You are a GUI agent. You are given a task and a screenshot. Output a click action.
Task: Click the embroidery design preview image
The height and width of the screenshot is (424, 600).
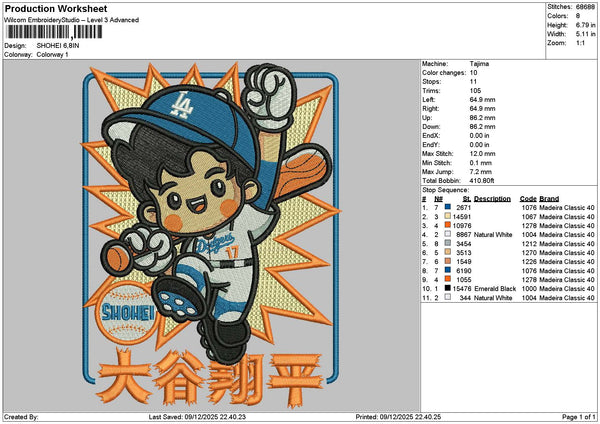(x=212, y=236)
